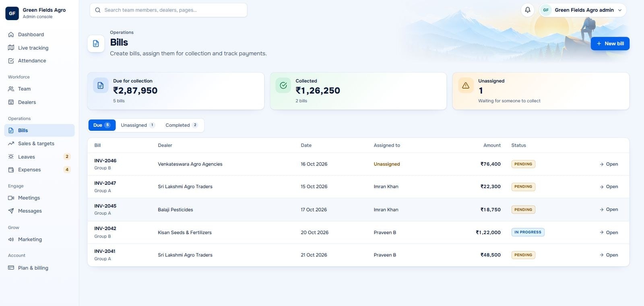Image resolution: width=644 pixels, height=306 pixels.
Task: Open bill INV-2042
Action: [x=609, y=232]
